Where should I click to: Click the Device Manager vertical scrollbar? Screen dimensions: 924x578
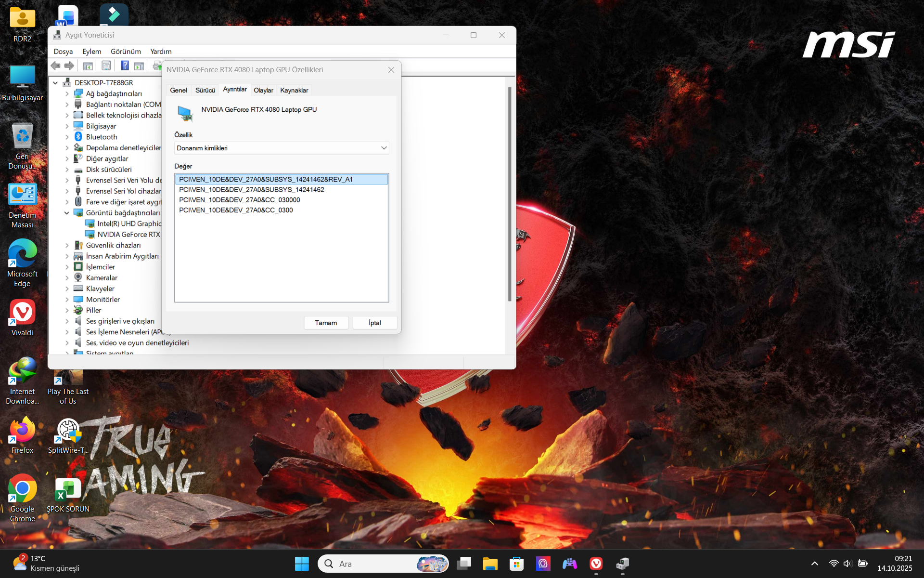coord(510,194)
